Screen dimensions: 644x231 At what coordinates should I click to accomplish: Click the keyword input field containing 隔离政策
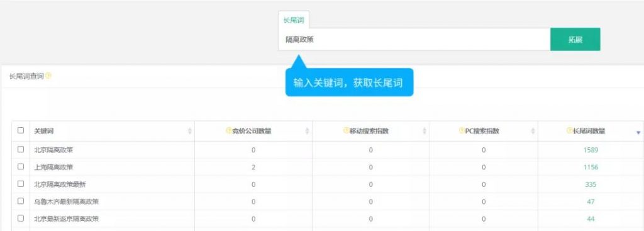(414, 40)
